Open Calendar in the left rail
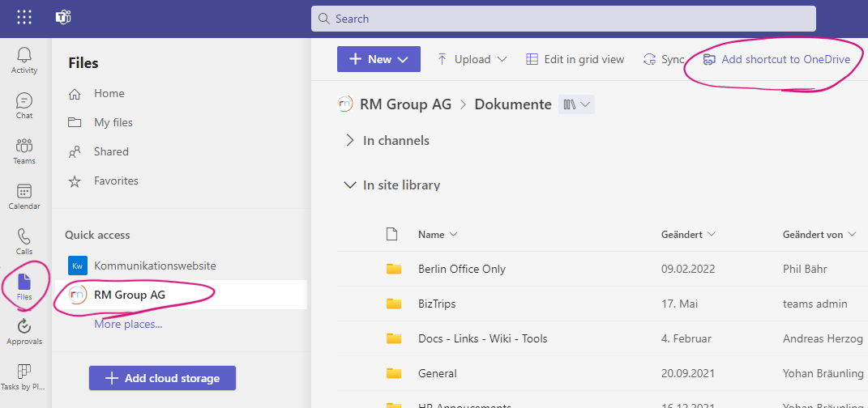868x408 pixels. [x=24, y=196]
